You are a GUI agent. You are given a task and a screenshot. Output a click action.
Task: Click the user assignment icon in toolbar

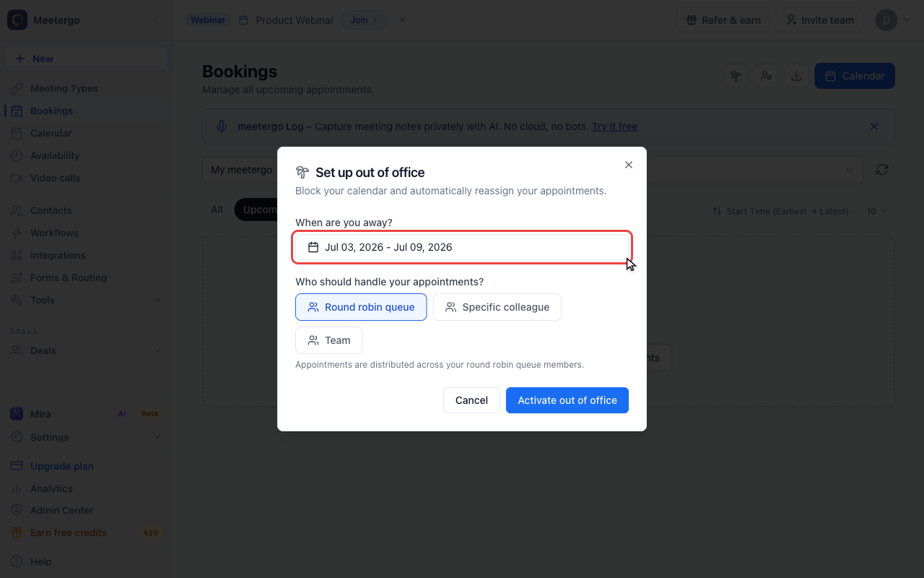pos(766,76)
